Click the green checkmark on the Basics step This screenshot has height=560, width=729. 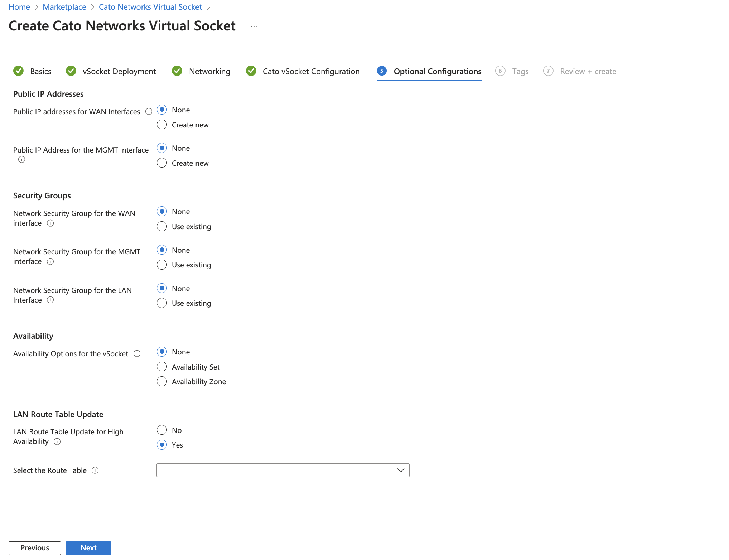click(x=19, y=71)
